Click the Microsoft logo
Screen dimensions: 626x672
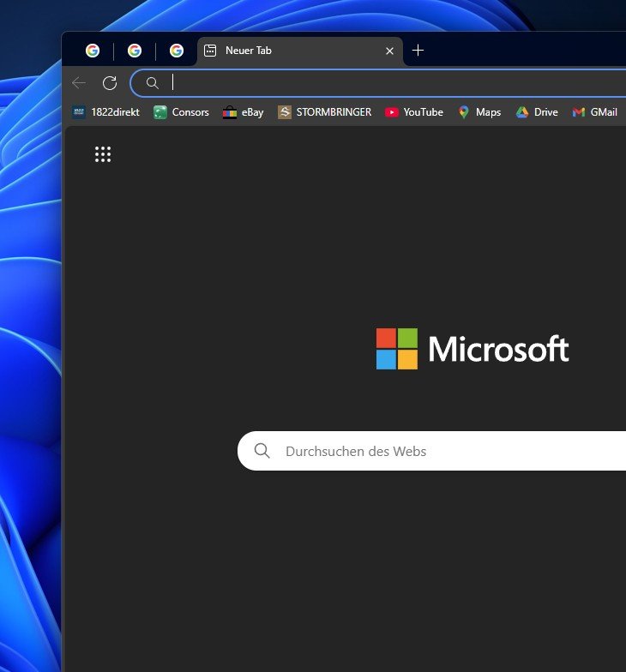pyautogui.click(x=473, y=349)
